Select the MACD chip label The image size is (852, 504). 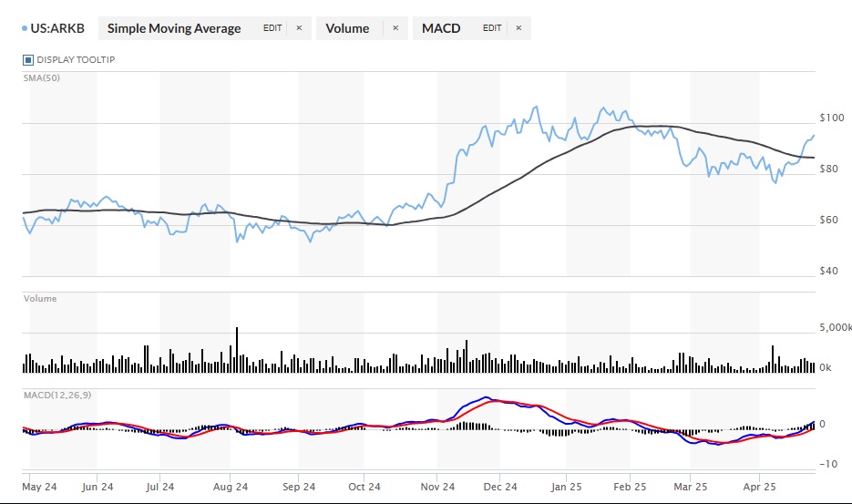click(x=441, y=28)
